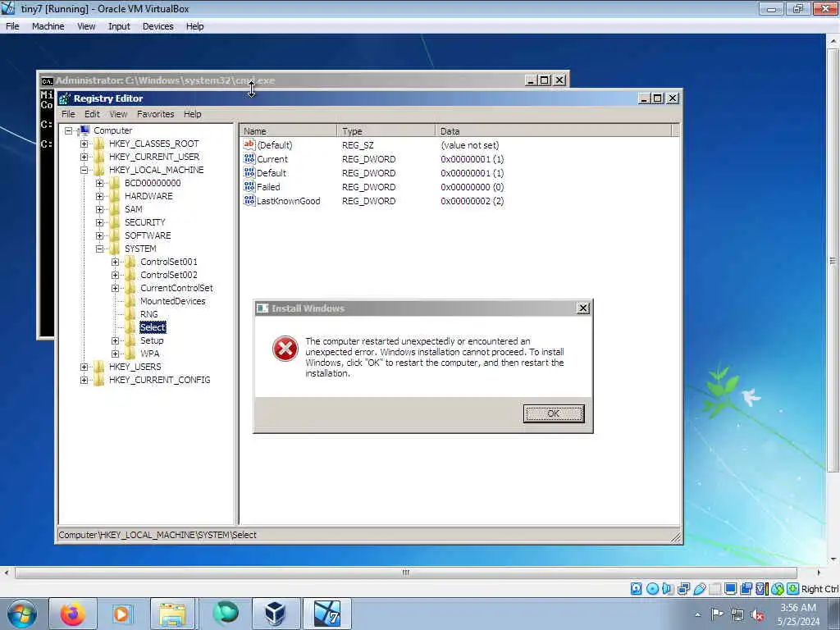Sort values by the Type column header

[x=386, y=130]
